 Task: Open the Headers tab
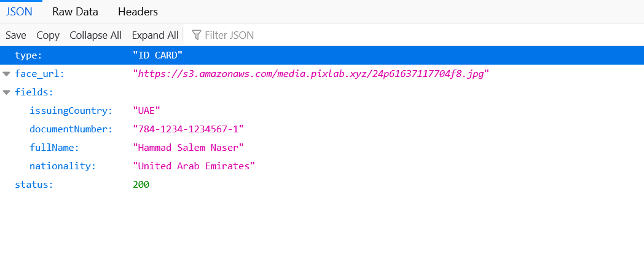coord(138,12)
